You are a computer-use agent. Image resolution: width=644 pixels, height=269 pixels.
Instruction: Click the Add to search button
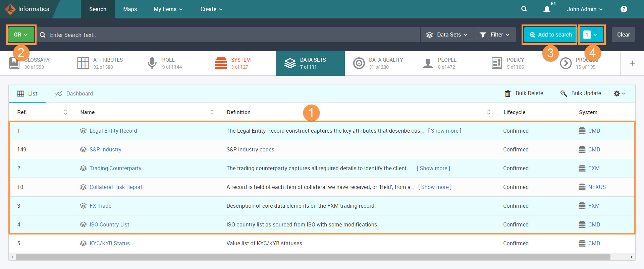pyautogui.click(x=550, y=35)
